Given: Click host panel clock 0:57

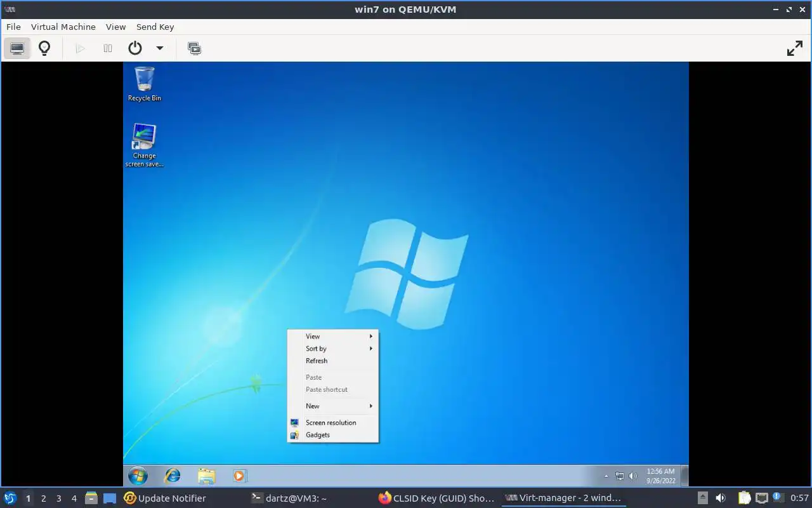Looking at the screenshot, I should [x=799, y=498].
